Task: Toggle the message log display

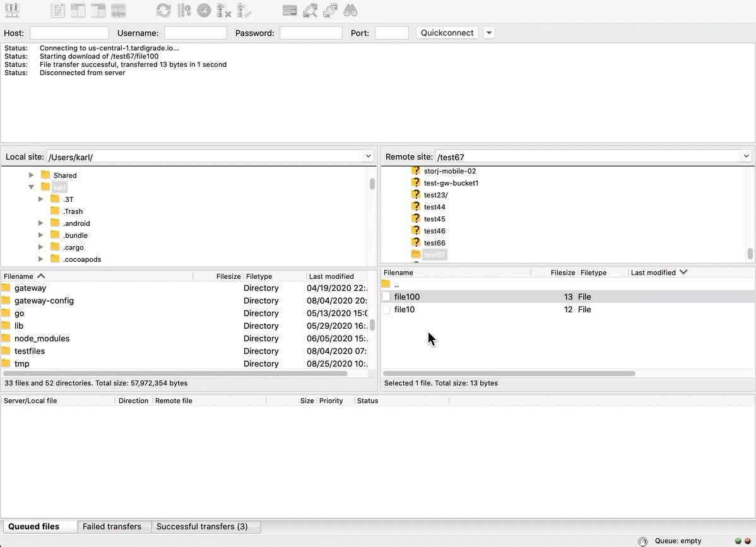Action: coord(58,10)
